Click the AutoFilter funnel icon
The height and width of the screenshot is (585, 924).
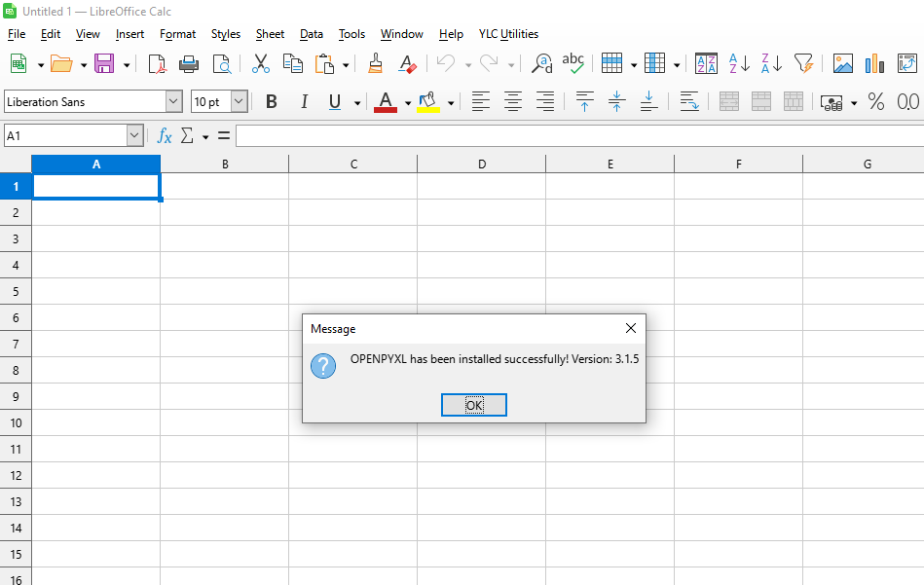803,64
